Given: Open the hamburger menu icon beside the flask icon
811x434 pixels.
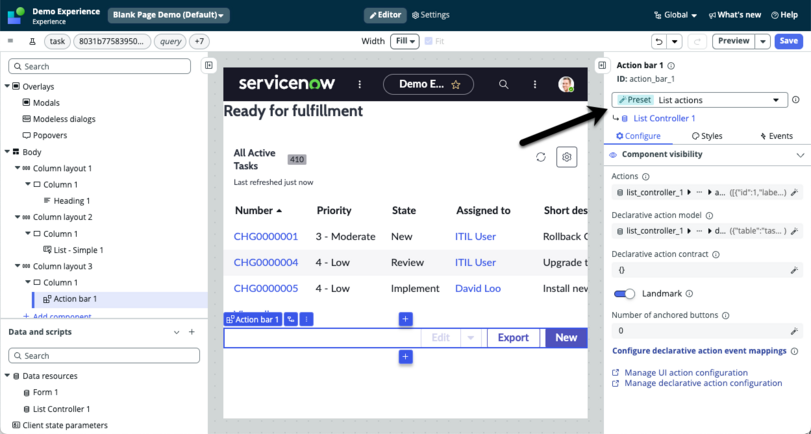Looking at the screenshot, I should point(10,41).
